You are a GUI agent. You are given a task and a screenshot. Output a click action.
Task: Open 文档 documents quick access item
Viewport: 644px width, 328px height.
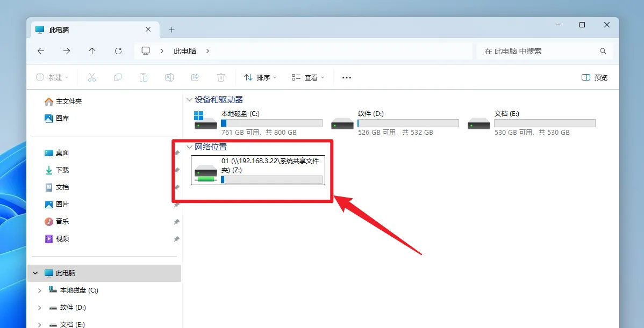(x=56, y=187)
